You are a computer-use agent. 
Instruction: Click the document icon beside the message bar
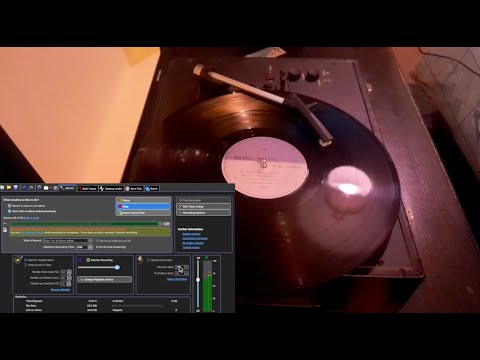5,230
